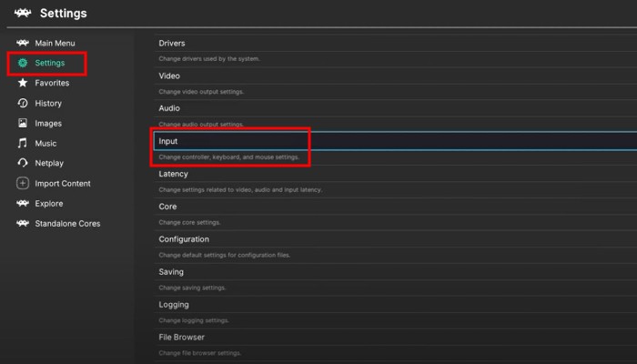This screenshot has width=637, height=364.
Task: Open Standalone Cores in sidebar
Action: tap(67, 224)
